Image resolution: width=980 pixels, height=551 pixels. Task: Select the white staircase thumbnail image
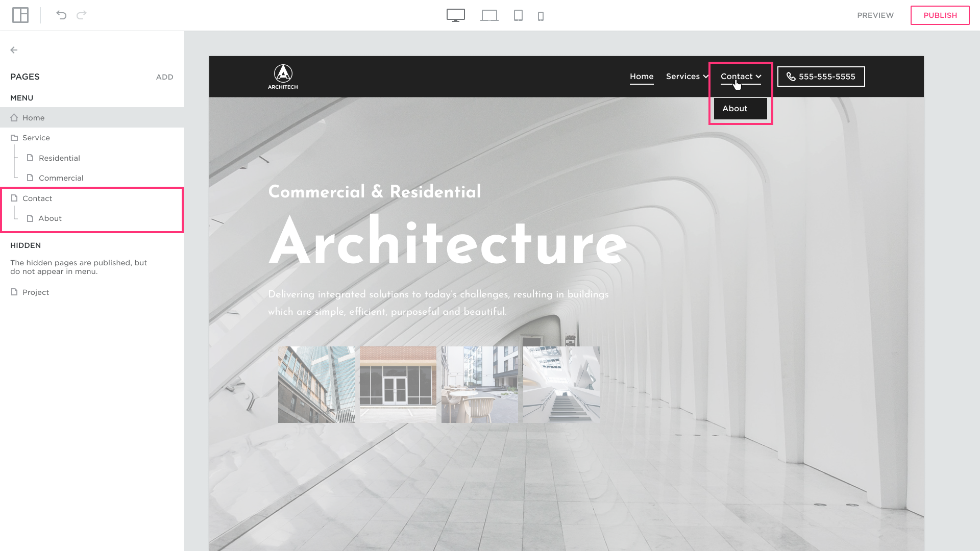pos(561,385)
